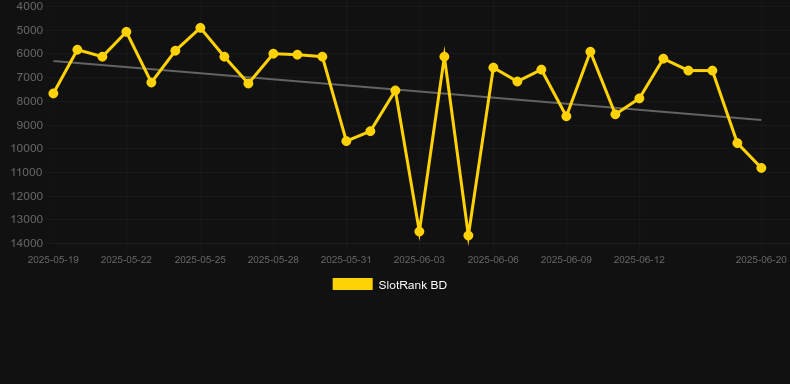Image resolution: width=790 pixels, height=384 pixels.
Task: Click the x-axis label 2025-05-25
Action: (200, 260)
